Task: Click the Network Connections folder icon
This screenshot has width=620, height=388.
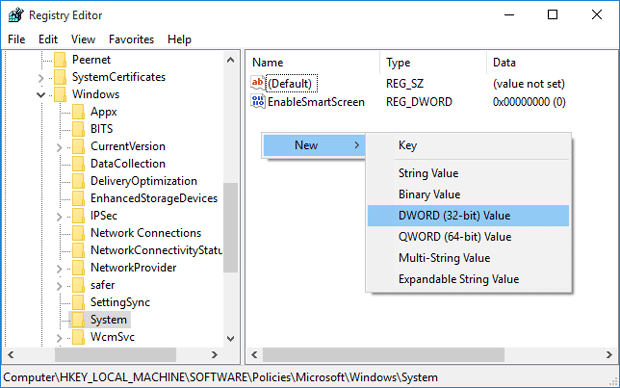Action: click(78, 233)
